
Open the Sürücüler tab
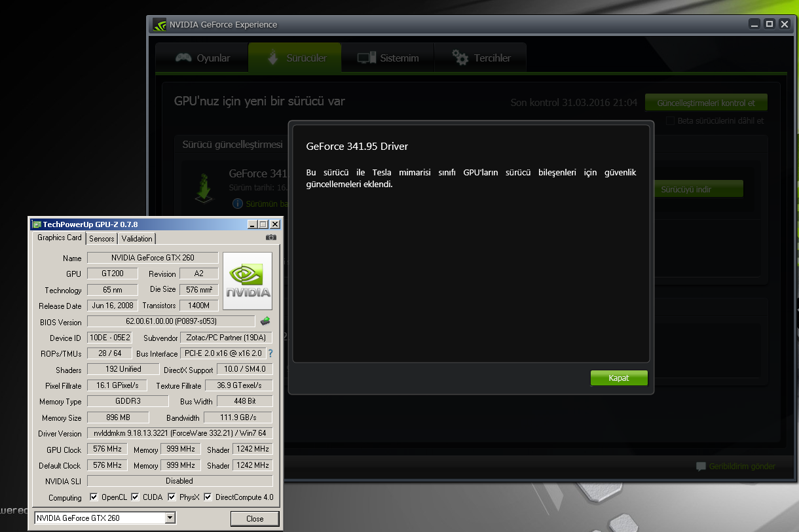(x=295, y=58)
